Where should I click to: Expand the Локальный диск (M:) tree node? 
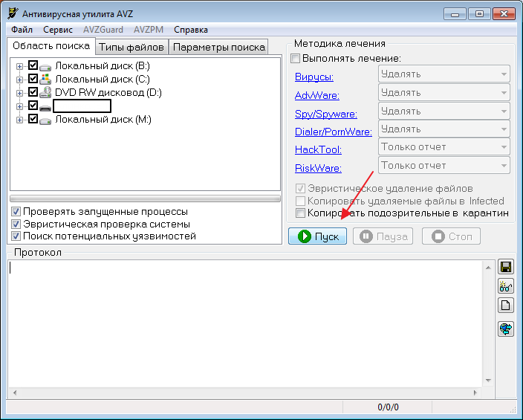tap(20, 120)
